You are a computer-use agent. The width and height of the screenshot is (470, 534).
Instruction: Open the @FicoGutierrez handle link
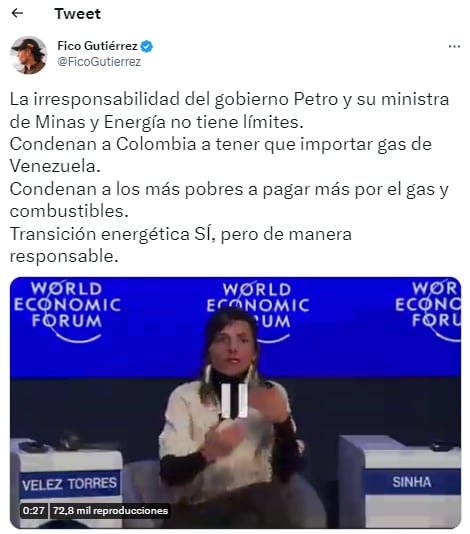tap(99, 62)
